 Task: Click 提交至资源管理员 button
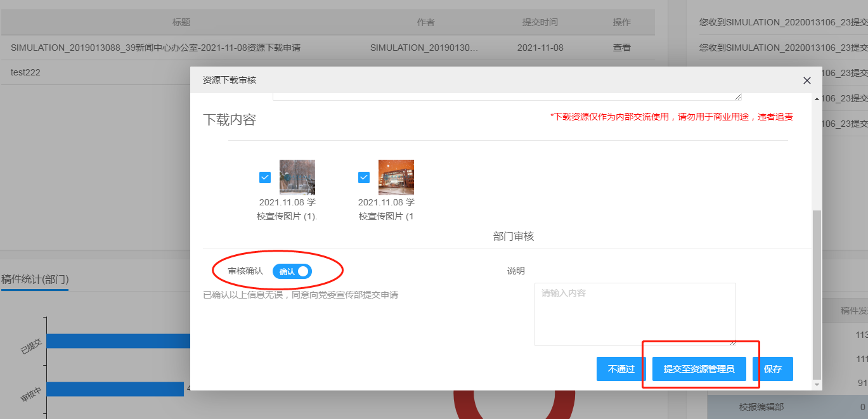[x=699, y=369]
